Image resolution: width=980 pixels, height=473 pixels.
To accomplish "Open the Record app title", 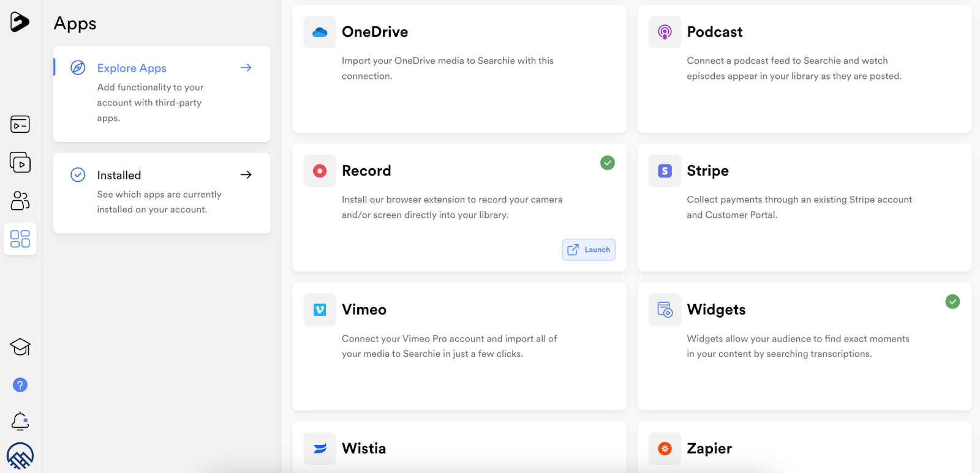I will [x=366, y=171].
